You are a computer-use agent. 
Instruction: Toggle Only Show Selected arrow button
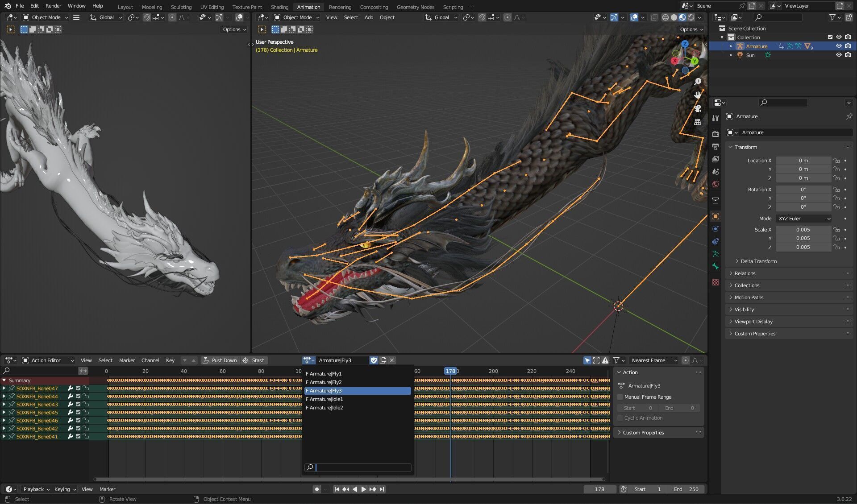coord(587,360)
